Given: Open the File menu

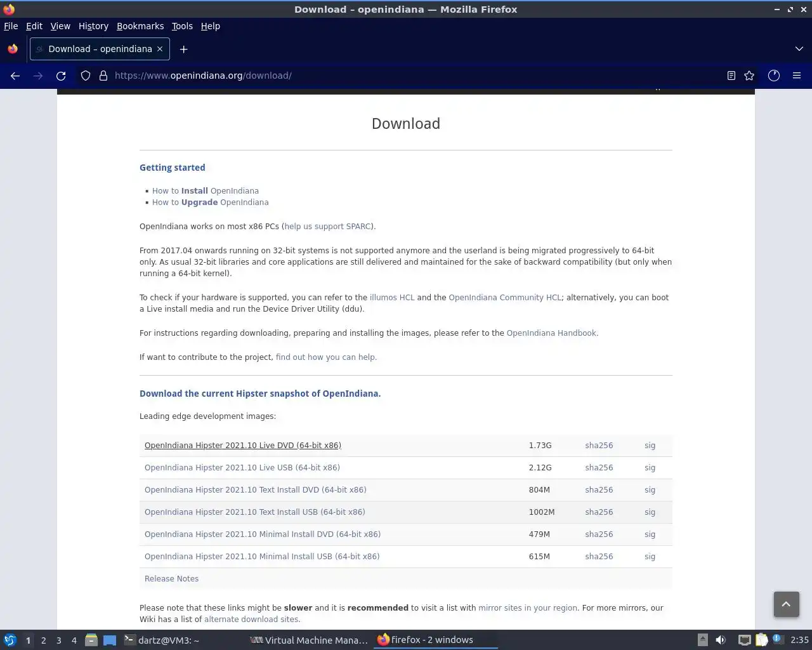Looking at the screenshot, I should (11, 26).
